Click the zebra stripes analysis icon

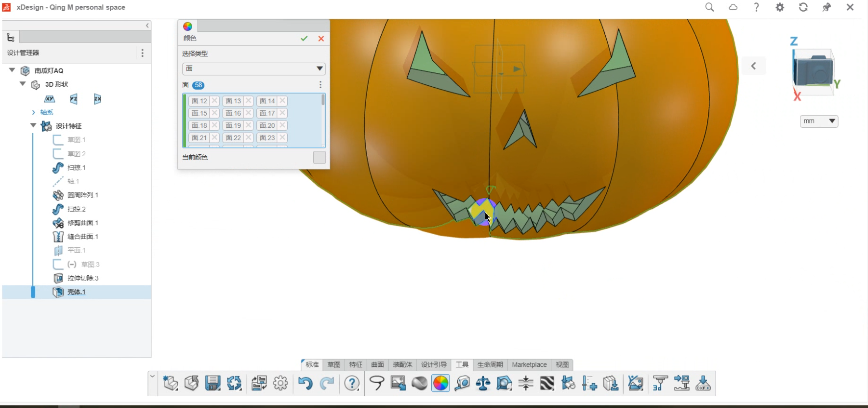coord(547,383)
